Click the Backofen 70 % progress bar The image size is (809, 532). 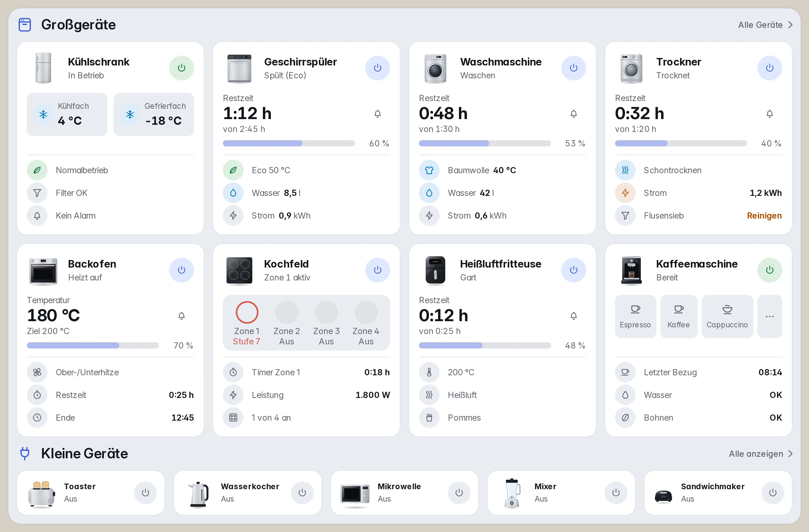coord(93,345)
